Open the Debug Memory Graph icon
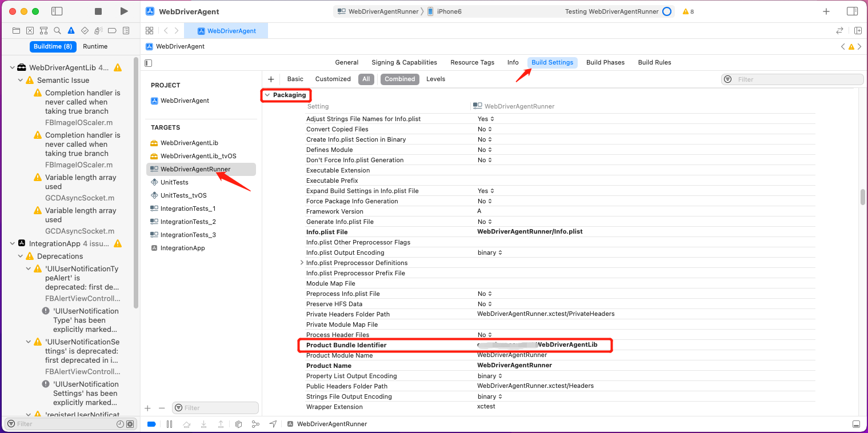Image resolution: width=868 pixels, height=433 pixels. [255, 424]
